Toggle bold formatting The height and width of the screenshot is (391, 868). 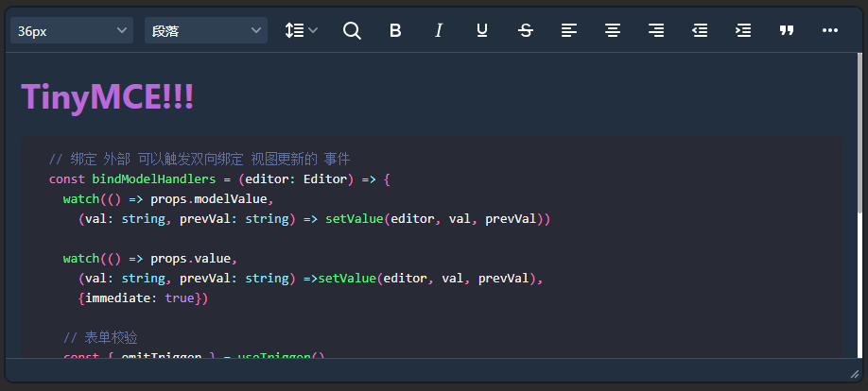pos(395,30)
